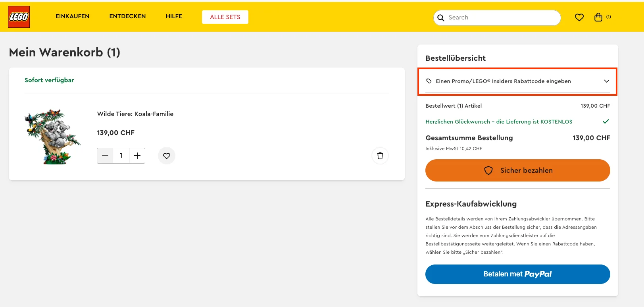
Task: Add Koala-Familie to wishlist heart
Action: [167, 156]
